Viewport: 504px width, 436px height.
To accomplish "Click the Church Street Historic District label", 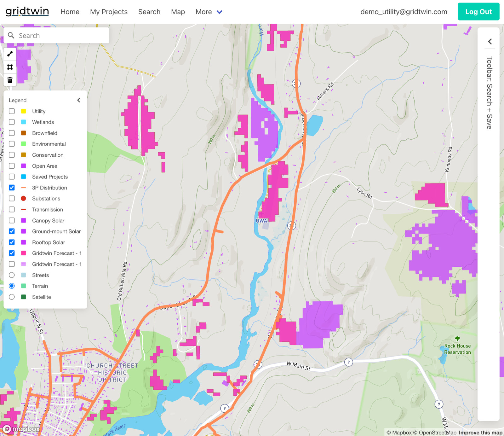I will (112, 373).
